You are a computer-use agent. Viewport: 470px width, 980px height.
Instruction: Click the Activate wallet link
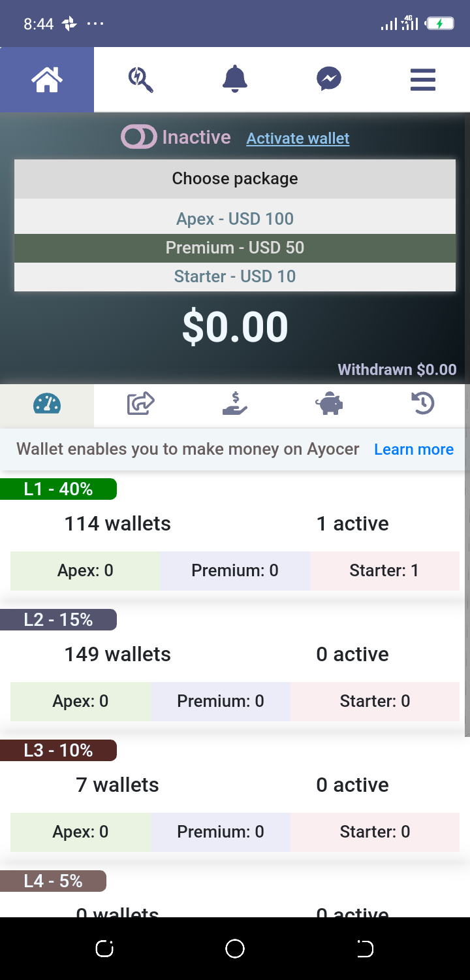pos(298,139)
